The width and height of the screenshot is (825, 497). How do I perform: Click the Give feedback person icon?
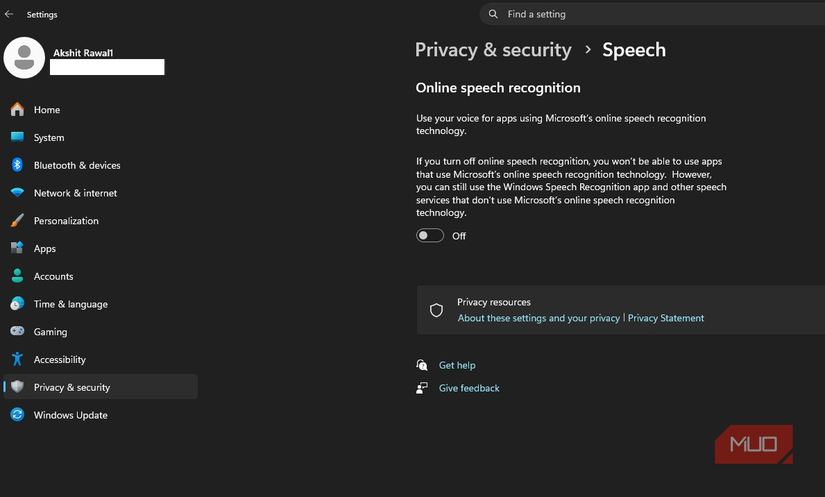pyautogui.click(x=422, y=388)
